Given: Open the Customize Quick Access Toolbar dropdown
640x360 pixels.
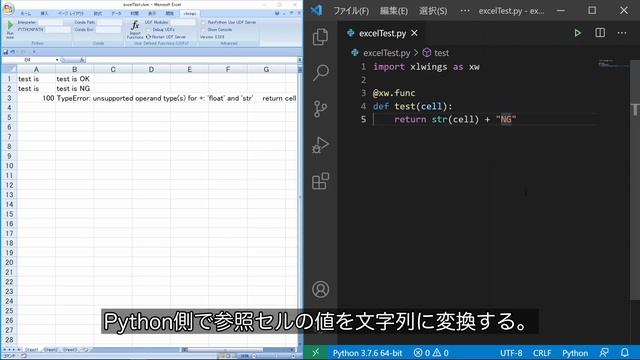Looking at the screenshot, I should (x=34, y=52).
